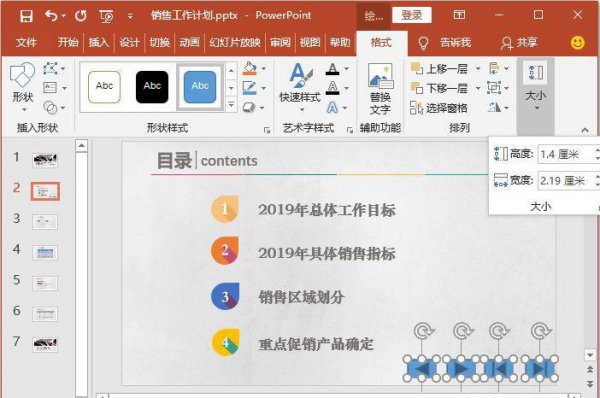Viewport: 600px width, 398px height.
Task: Open the 幻灯片放映 tab
Action: (x=235, y=42)
